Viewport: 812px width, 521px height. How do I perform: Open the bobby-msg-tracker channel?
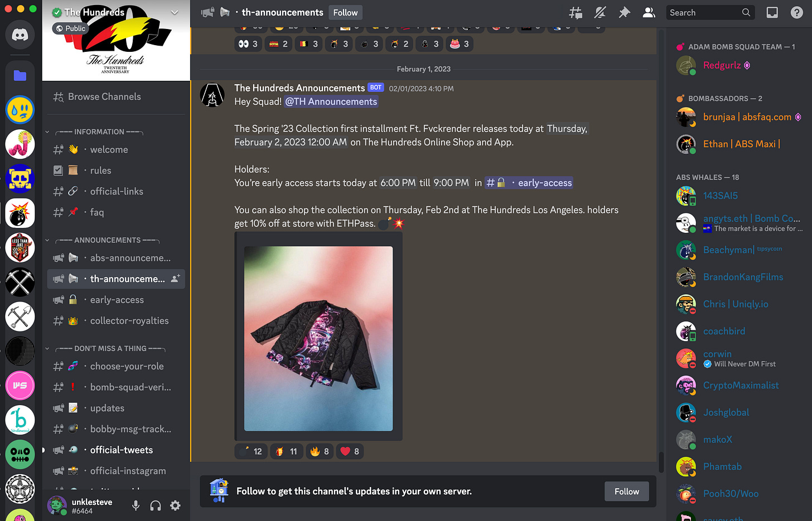(116, 429)
